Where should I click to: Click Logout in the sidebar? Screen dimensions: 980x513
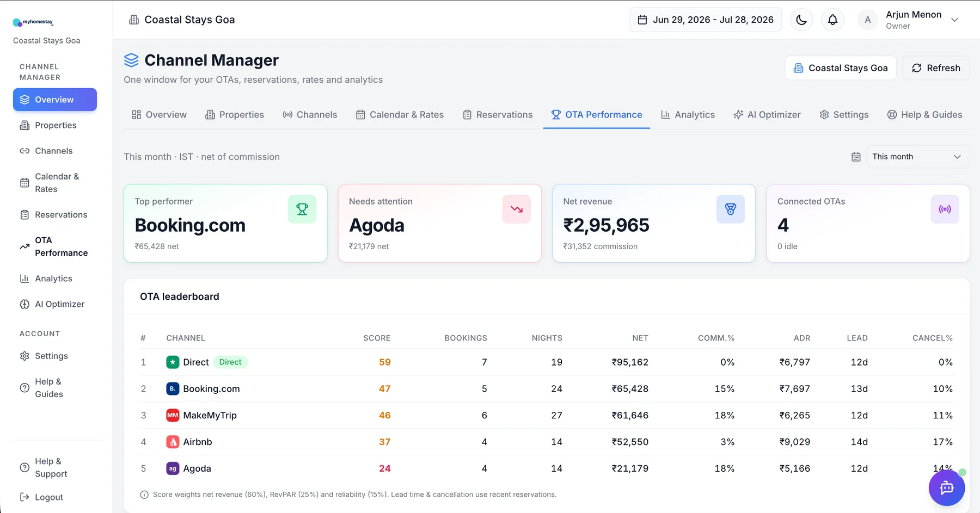[55, 497]
